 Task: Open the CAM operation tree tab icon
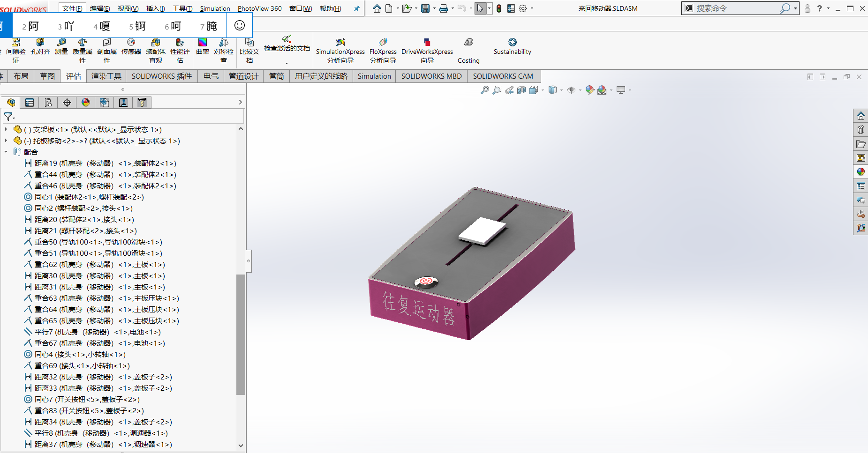[123, 103]
